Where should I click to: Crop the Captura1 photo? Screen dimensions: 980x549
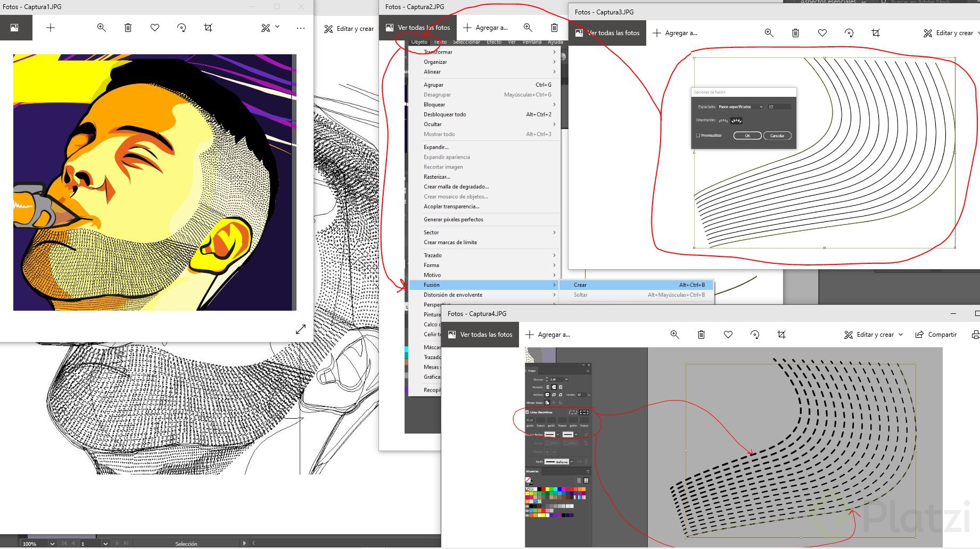[208, 28]
